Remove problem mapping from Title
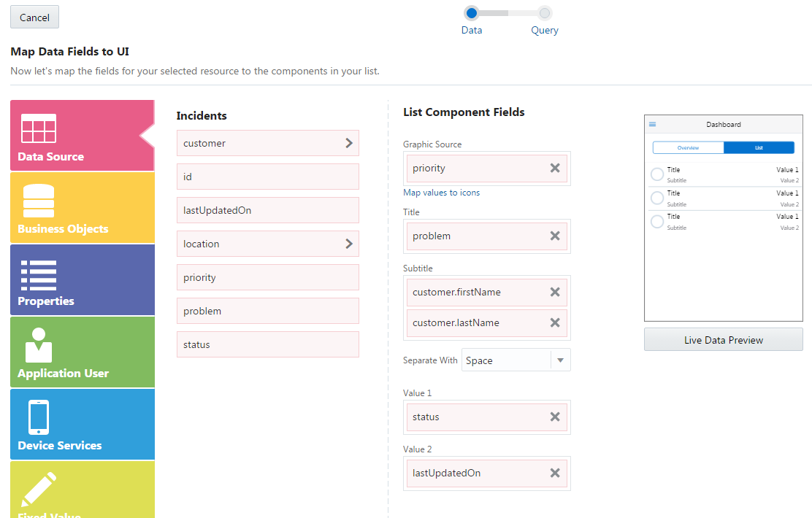This screenshot has width=812, height=518. click(555, 236)
